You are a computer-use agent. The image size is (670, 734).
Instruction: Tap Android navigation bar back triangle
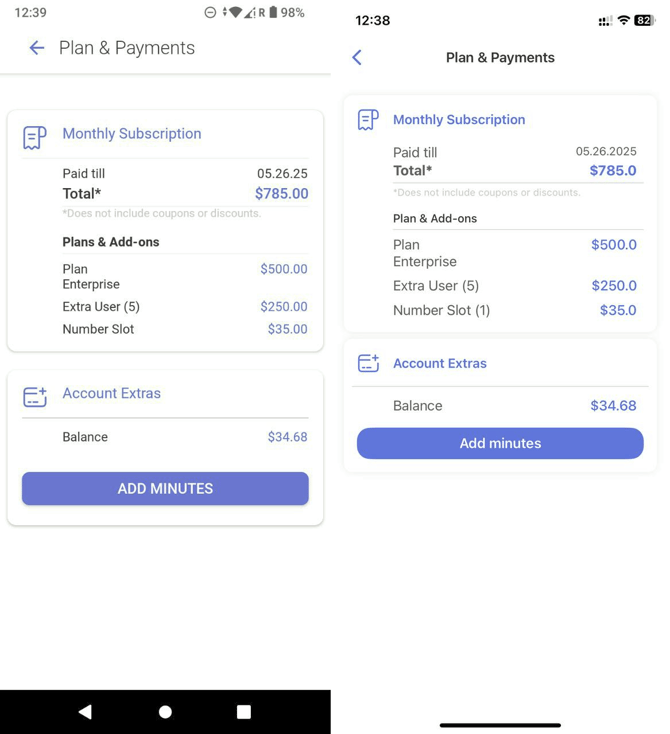coord(85,712)
